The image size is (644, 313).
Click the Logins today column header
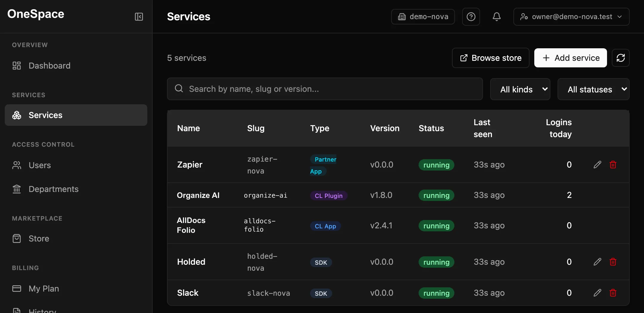(x=559, y=128)
